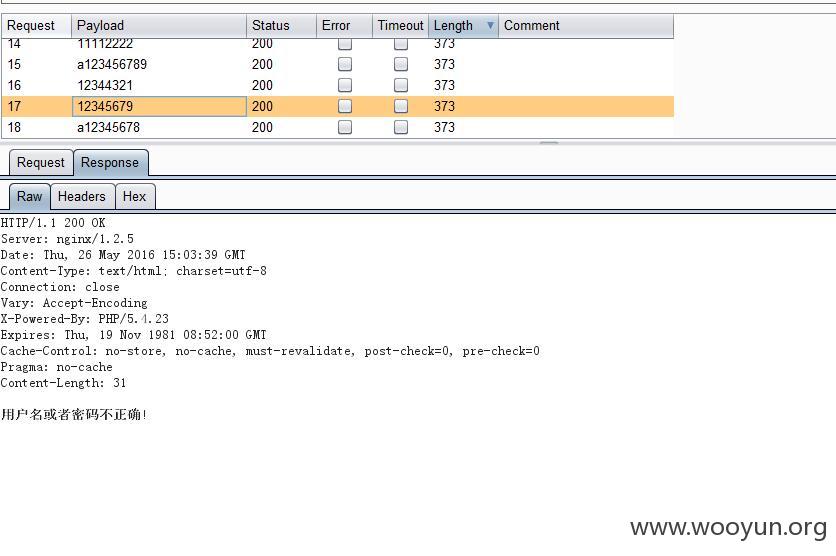Click the X-Powered-By PHP line
This screenshot has height=556, width=836.
click(85, 319)
